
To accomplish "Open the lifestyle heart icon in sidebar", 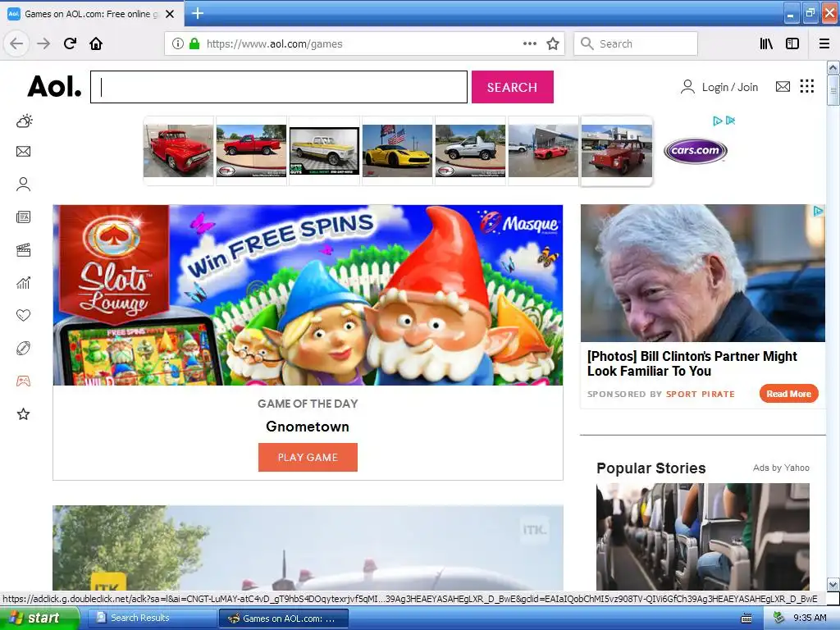I will pyautogui.click(x=24, y=316).
